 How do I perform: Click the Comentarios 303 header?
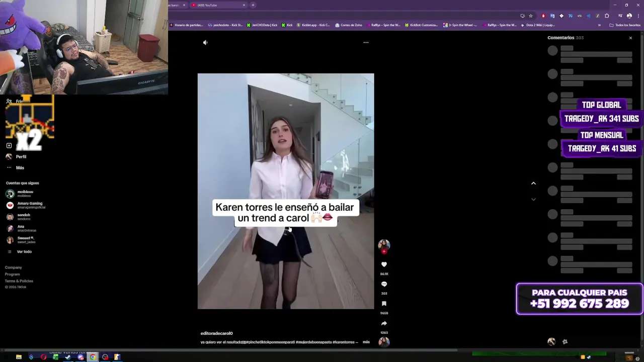pyautogui.click(x=566, y=38)
